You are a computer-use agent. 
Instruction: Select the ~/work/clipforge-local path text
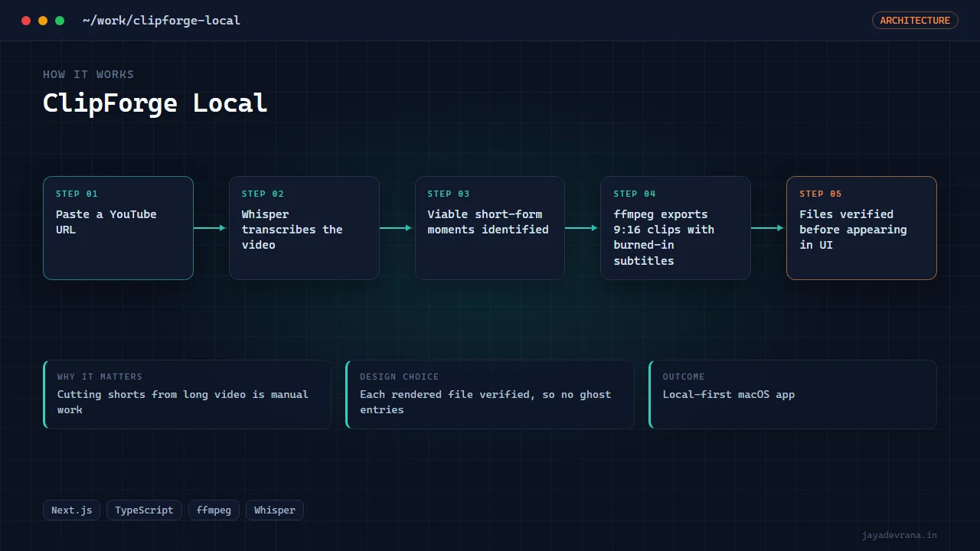click(162, 21)
